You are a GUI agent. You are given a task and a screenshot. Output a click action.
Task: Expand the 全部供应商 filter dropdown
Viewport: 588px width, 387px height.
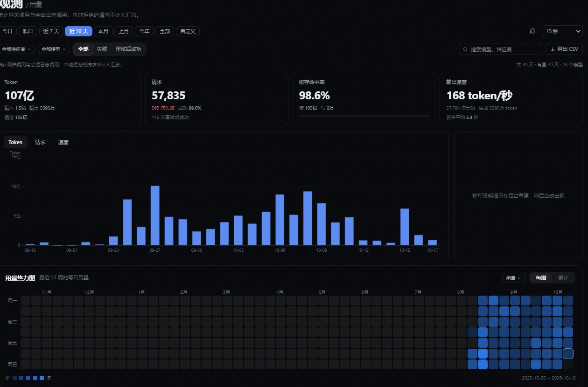click(17, 49)
